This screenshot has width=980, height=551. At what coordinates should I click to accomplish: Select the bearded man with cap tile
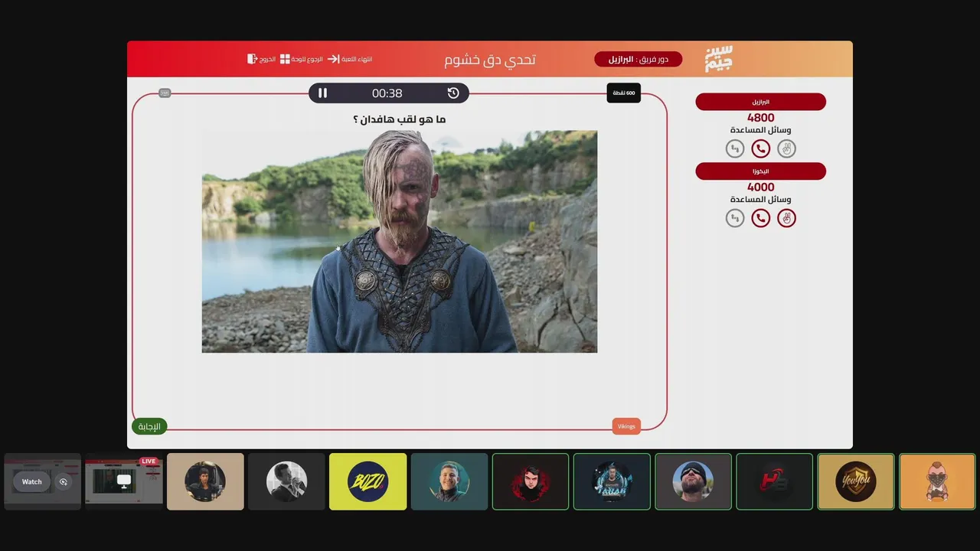click(693, 481)
